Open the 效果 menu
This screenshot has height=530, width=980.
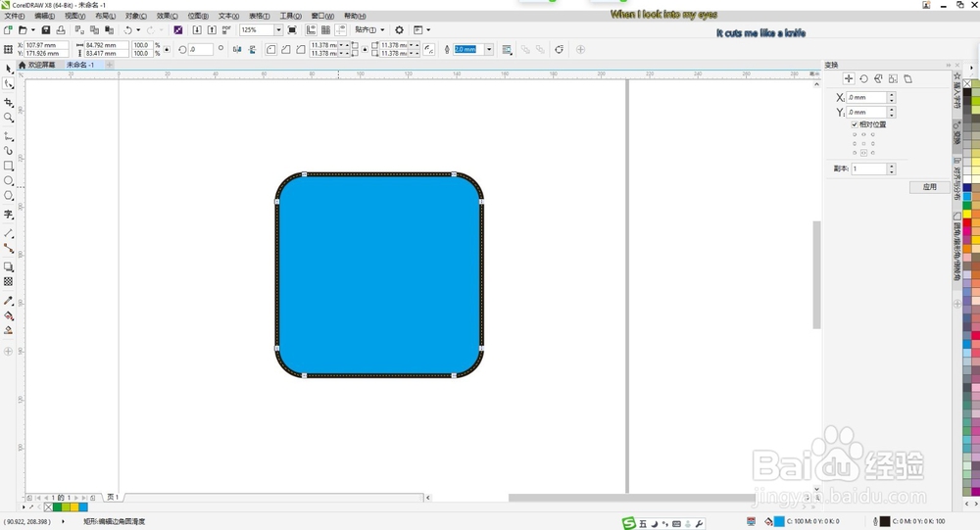click(x=167, y=16)
